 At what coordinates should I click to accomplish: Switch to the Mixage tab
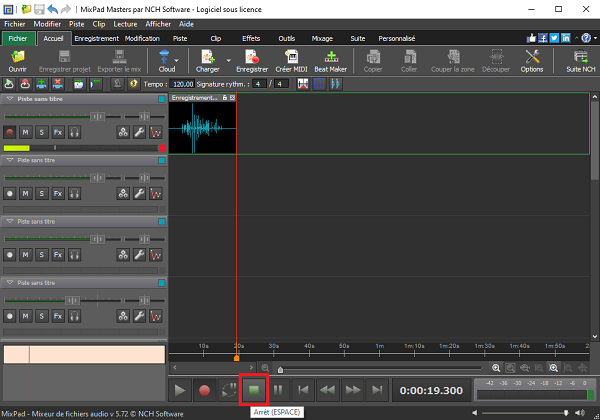click(322, 38)
